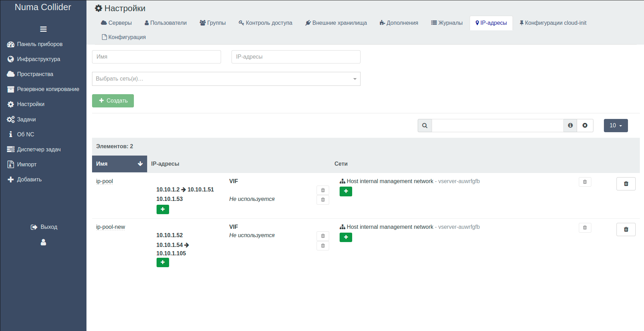Add network to ip-pool
The height and width of the screenshot is (331, 644).
point(346,191)
